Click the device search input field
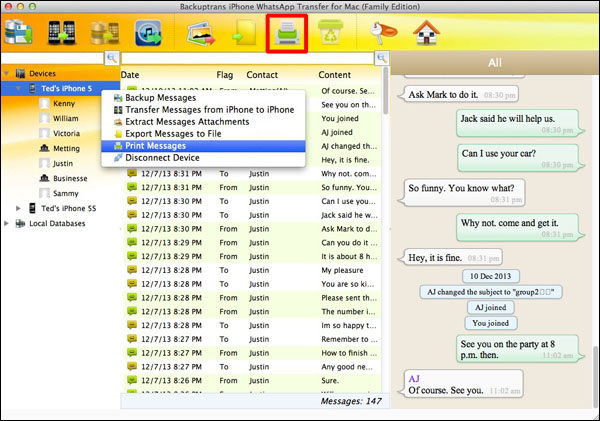This screenshot has height=421, width=600. pos(52,59)
